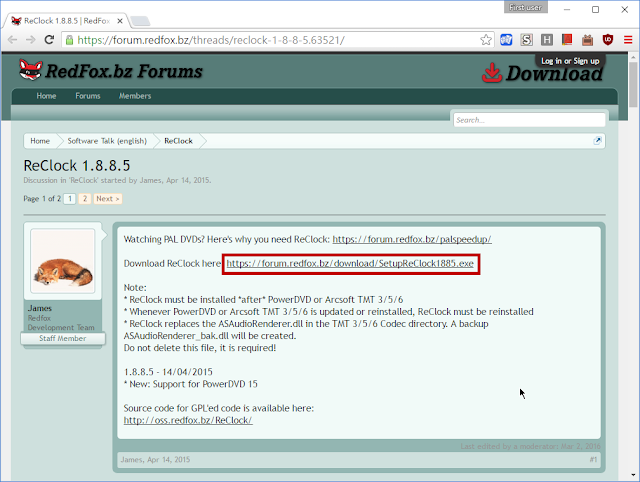Close the ReClock 1.8.8.5 browser tab
640x482 pixels.
point(120,21)
